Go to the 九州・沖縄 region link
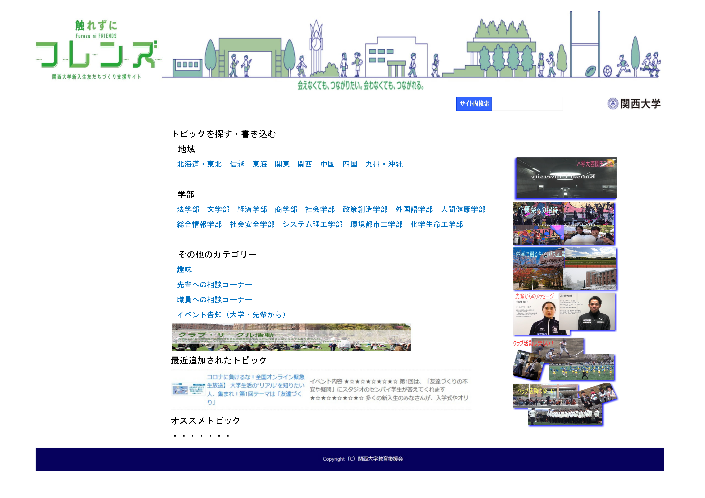This screenshot has width=705, height=498. (x=385, y=164)
